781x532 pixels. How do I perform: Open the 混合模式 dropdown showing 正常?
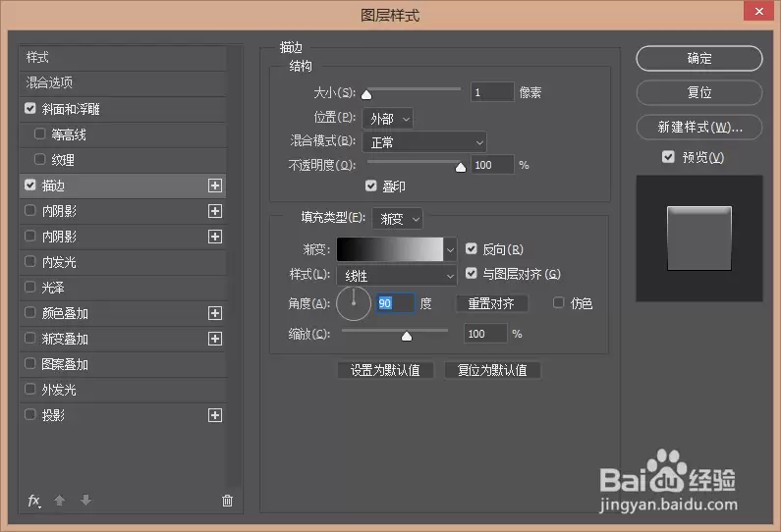(x=424, y=142)
